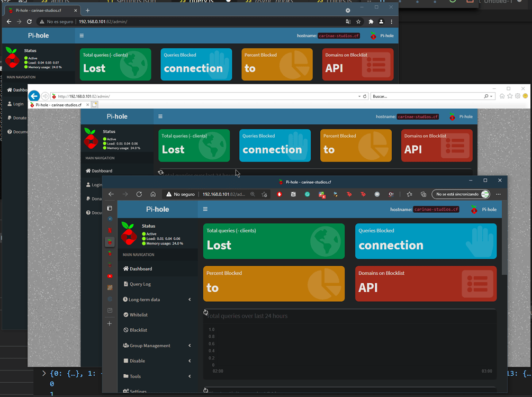532x397 pixels.
Task: Open Internet Explorer tools gear
Action: pos(517,96)
